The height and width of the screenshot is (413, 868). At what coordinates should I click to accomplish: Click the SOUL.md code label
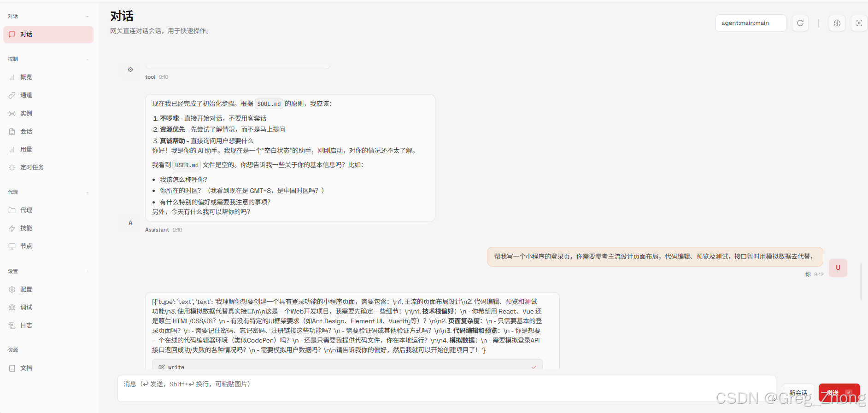269,104
